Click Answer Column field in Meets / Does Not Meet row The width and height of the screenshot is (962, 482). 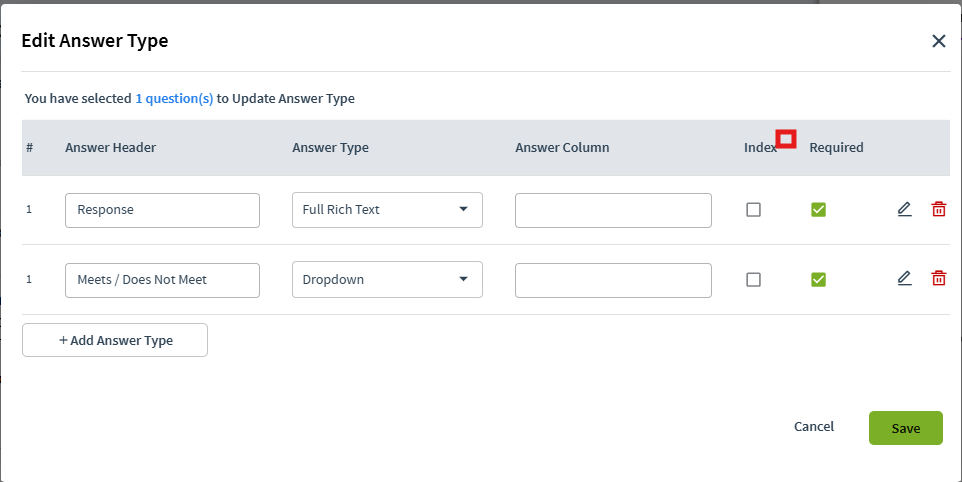tap(614, 280)
